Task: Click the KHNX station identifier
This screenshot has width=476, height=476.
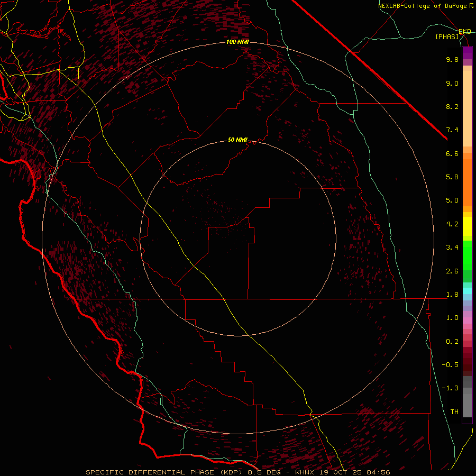Action: click(305, 472)
